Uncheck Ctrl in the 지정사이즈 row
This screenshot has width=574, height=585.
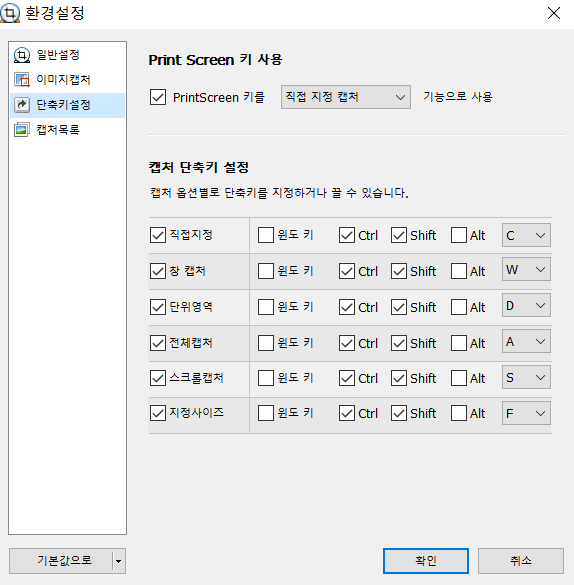347,413
